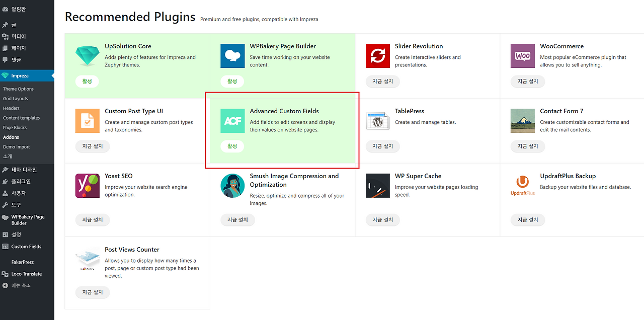The height and width of the screenshot is (320, 644).
Task: Open the 플러그인 plugins menu
Action: tap(27, 181)
